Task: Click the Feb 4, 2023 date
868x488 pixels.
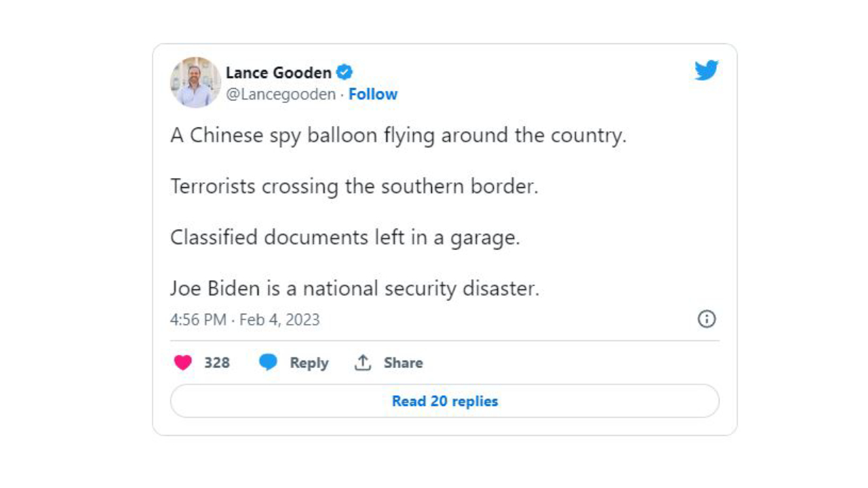Action: pos(279,320)
